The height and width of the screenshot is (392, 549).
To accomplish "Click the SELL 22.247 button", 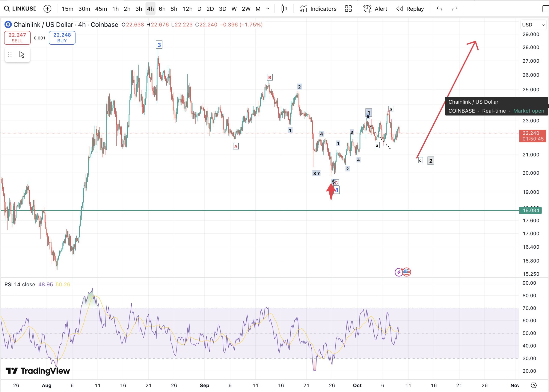I will 17,38.
